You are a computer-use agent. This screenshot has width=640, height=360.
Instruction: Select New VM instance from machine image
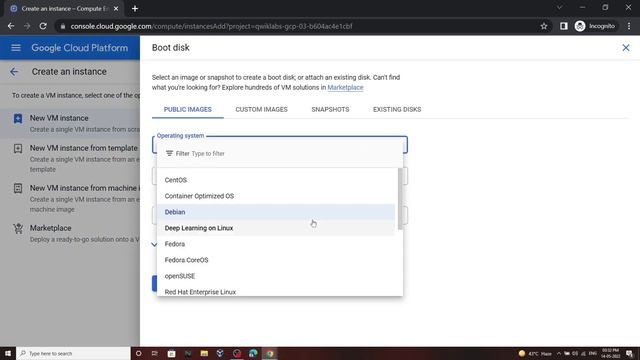coord(70,198)
